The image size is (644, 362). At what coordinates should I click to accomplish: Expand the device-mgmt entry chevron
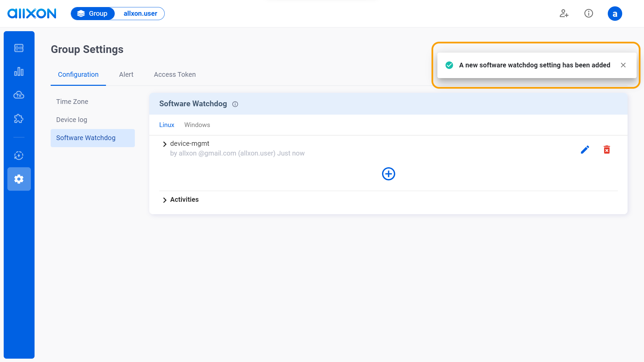pos(165,144)
